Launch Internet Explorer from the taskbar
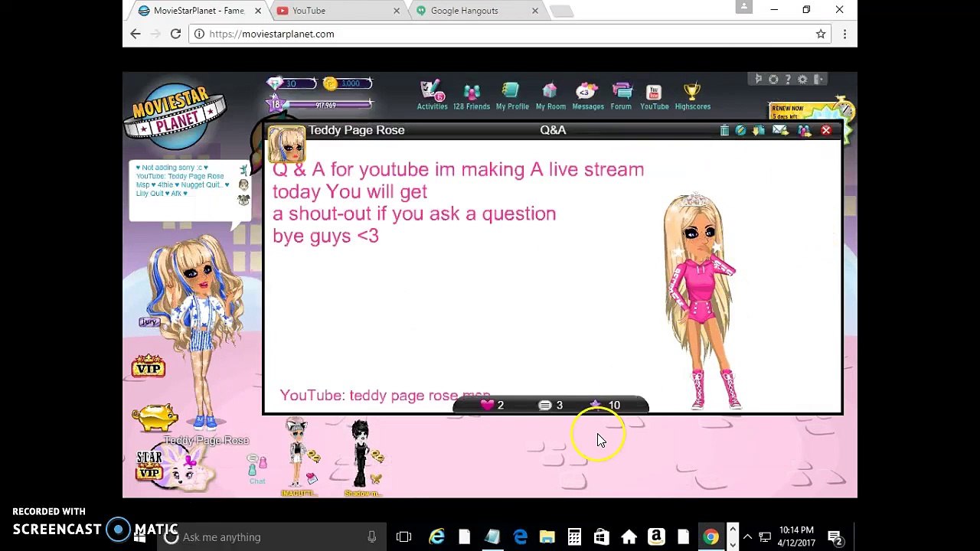Screen dimensions: 980x551 (437, 537)
